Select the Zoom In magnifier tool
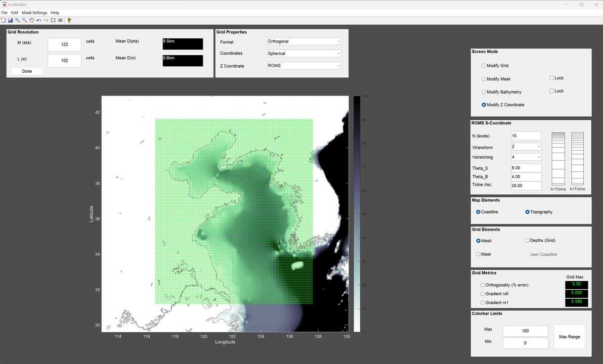The width and height of the screenshot is (603, 364). [x=17, y=20]
